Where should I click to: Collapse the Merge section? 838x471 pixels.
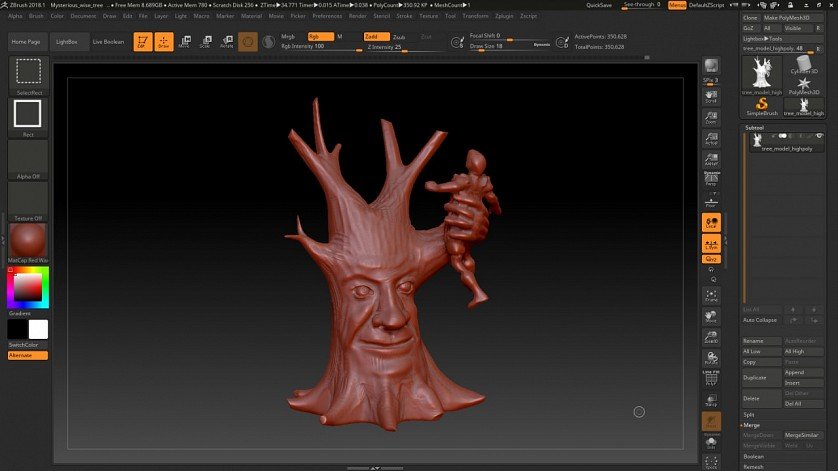click(x=751, y=425)
